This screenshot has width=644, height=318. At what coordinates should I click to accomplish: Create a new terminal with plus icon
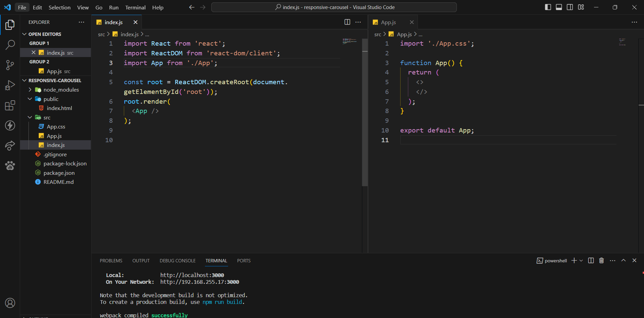tap(574, 261)
